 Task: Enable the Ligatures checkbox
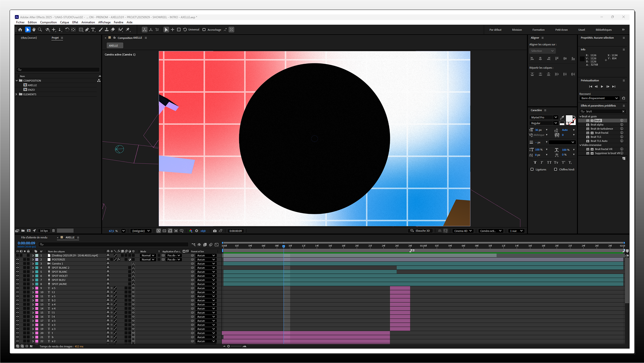click(532, 169)
